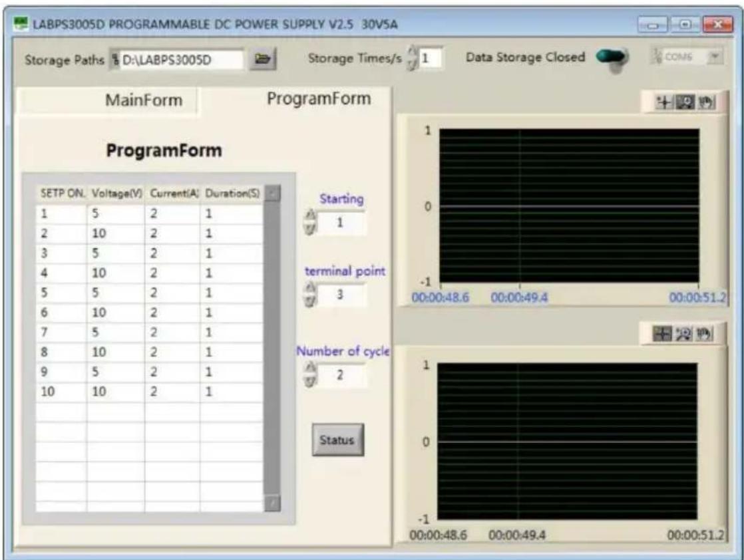Click the table scrollbar down arrow
744x560 pixels.
coord(272,503)
